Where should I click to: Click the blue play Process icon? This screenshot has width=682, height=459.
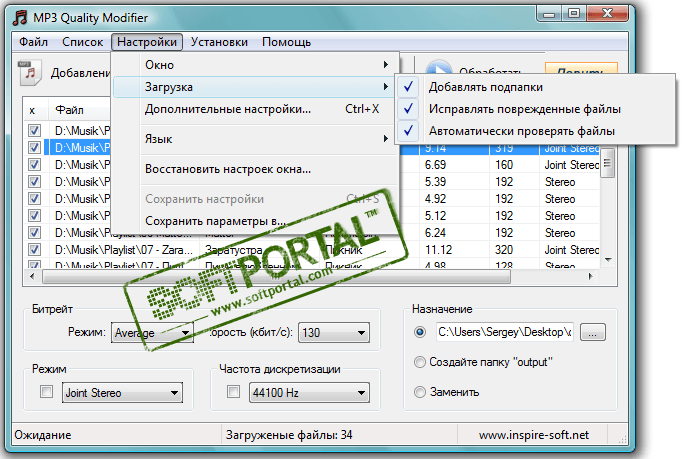(x=438, y=68)
